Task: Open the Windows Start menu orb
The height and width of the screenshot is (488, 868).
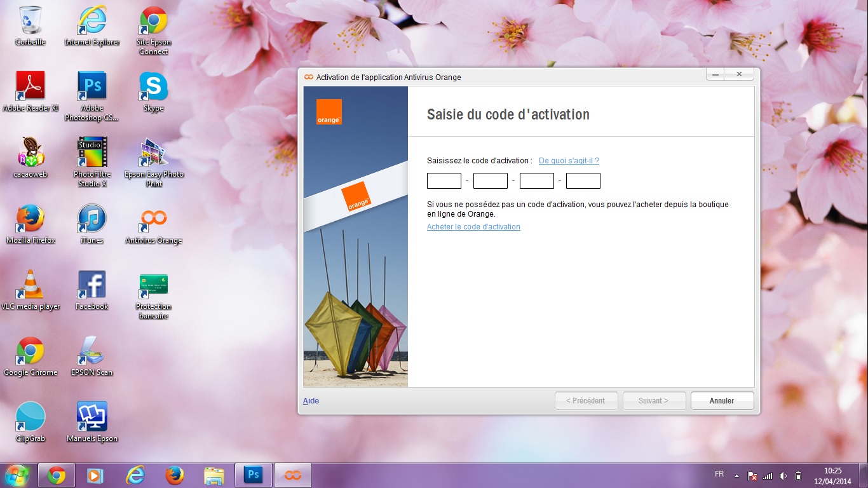Action: tap(17, 475)
